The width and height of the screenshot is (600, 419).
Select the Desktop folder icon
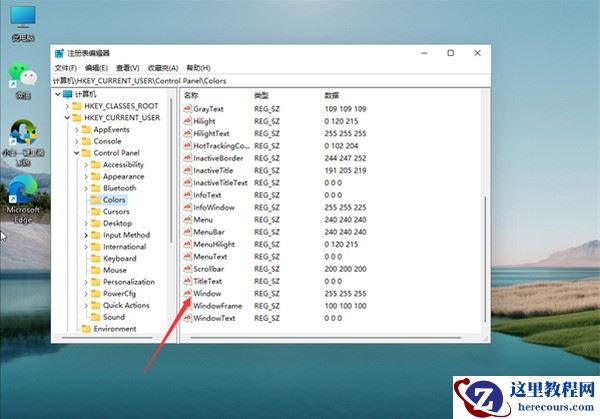[x=95, y=223]
